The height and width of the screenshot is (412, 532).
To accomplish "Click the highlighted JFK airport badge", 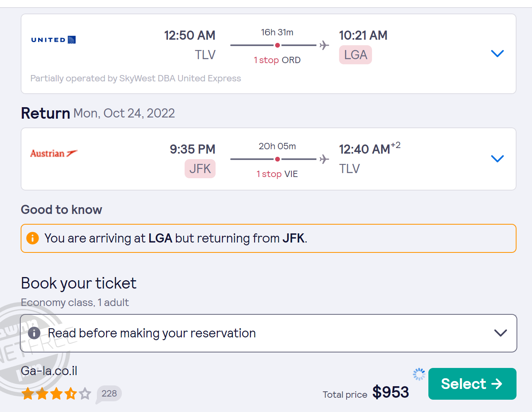I will tap(200, 169).
